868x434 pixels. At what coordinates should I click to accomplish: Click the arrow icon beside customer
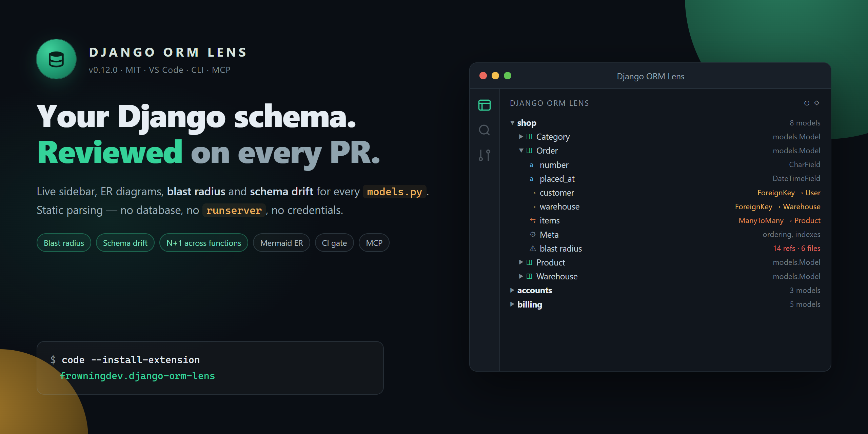tap(533, 193)
